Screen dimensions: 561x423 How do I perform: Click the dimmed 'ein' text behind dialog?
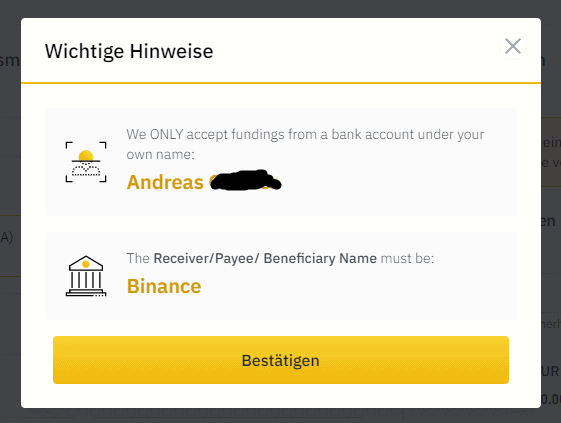tap(551, 143)
